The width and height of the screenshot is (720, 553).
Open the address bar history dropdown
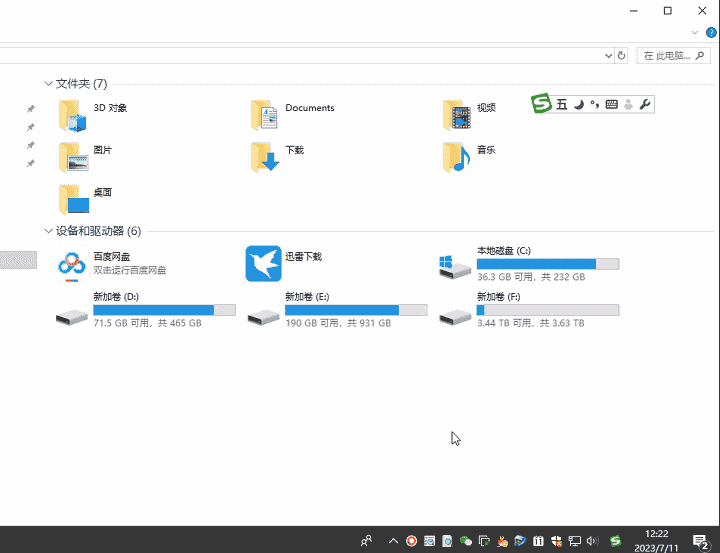click(608, 56)
